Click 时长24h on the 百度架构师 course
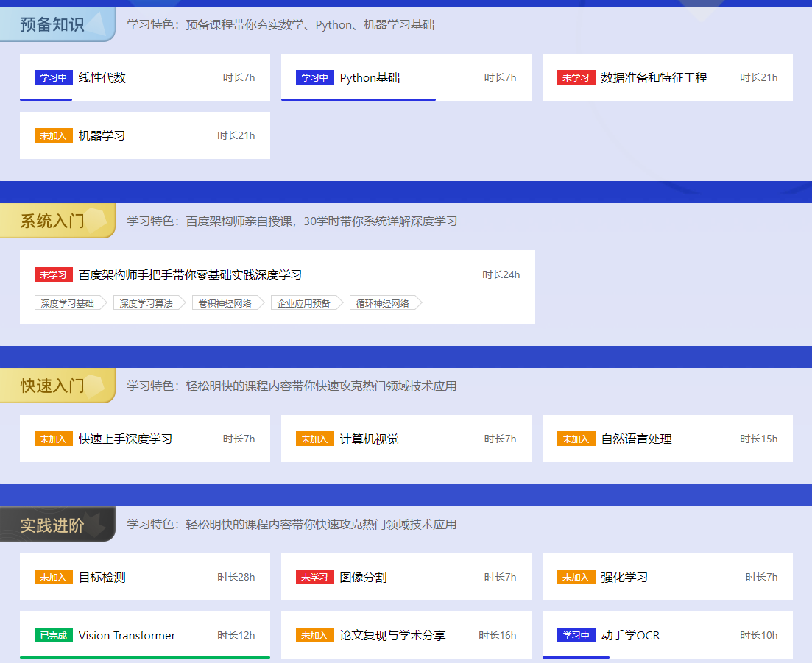The height and width of the screenshot is (663, 812). point(501,274)
